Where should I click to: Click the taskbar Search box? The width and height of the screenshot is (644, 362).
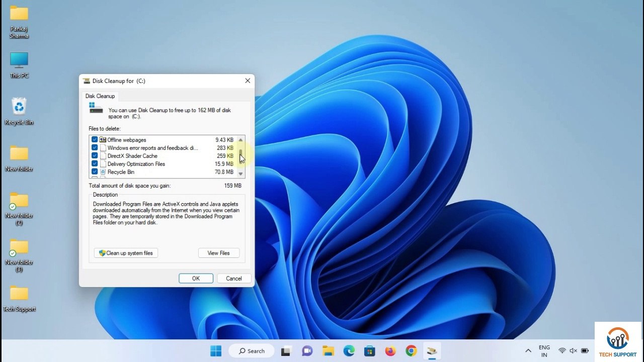[x=252, y=351]
